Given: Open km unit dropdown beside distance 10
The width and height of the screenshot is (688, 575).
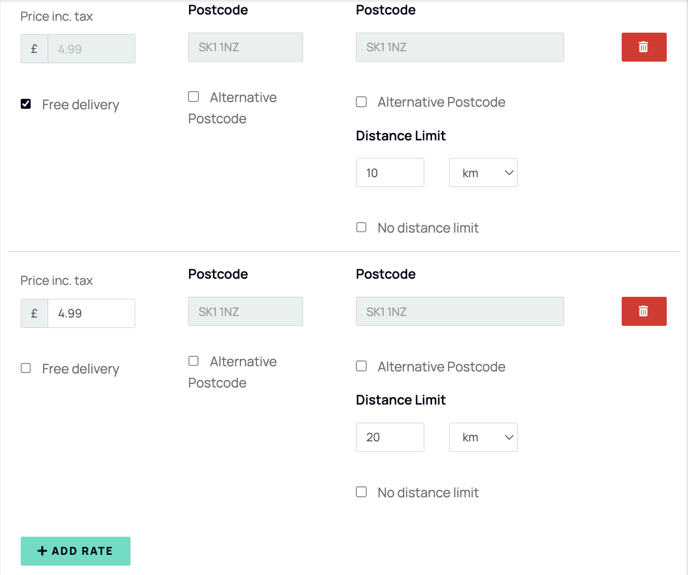Looking at the screenshot, I should coord(483,172).
